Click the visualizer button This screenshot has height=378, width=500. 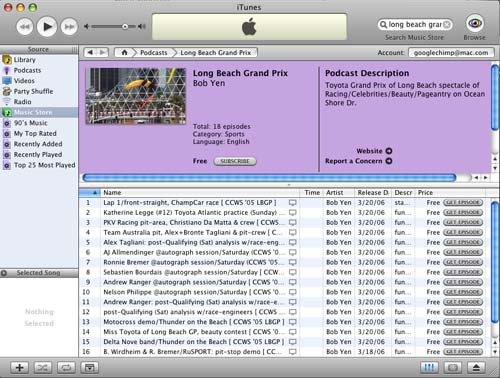[453, 368]
